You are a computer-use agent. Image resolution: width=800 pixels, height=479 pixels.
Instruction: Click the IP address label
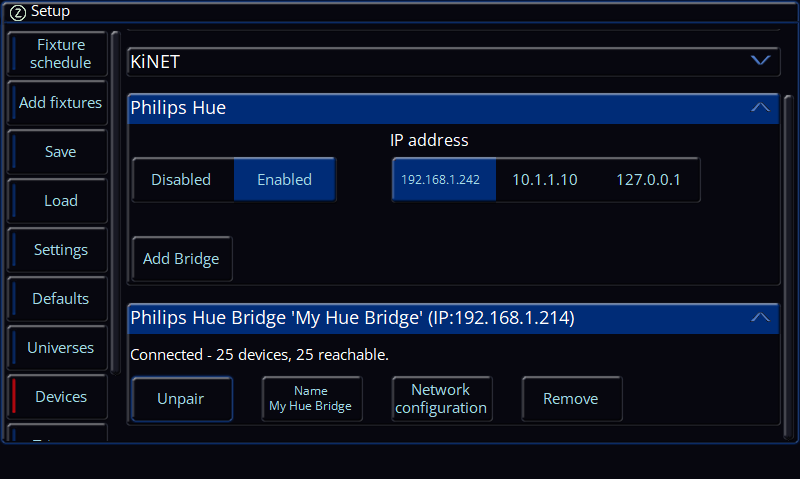click(429, 140)
